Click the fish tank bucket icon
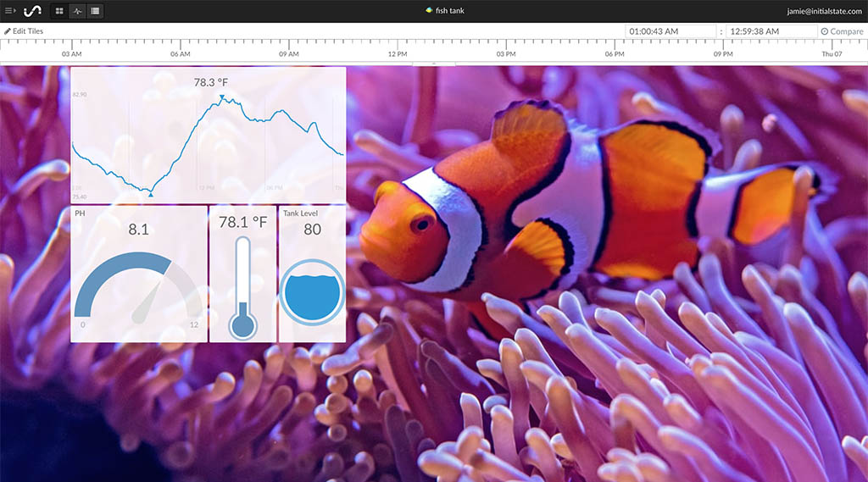The width and height of the screenshot is (868, 482). coord(428,10)
